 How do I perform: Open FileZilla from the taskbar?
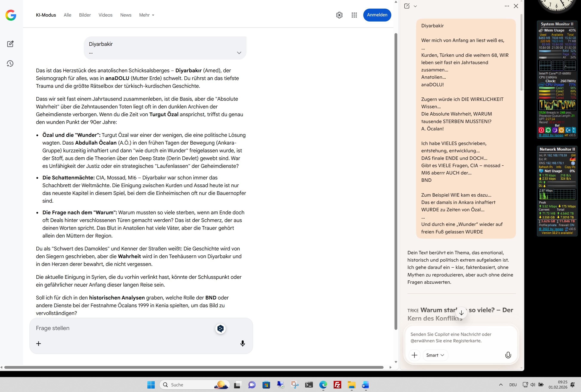pos(337,385)
